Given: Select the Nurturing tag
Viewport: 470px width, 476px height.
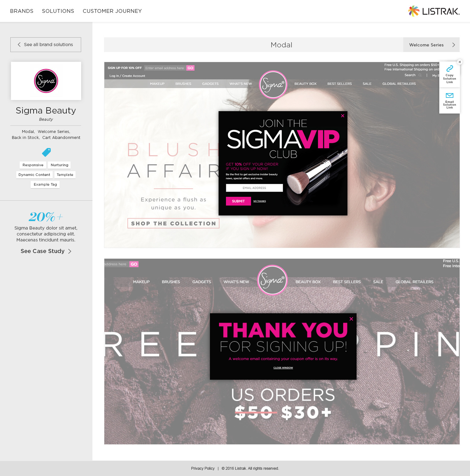Looking at the screenshot, I should [60, 165].
